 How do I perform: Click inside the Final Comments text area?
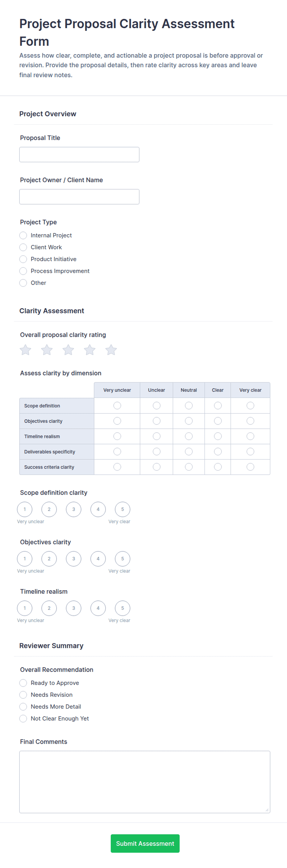[x=145, y=782]
